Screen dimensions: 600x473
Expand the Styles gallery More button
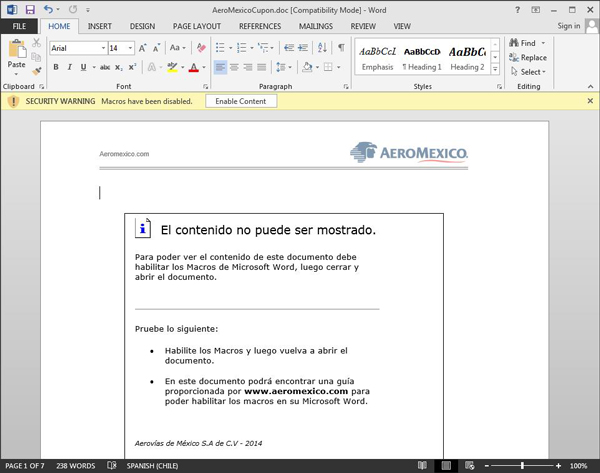click(x=495, y=69)
